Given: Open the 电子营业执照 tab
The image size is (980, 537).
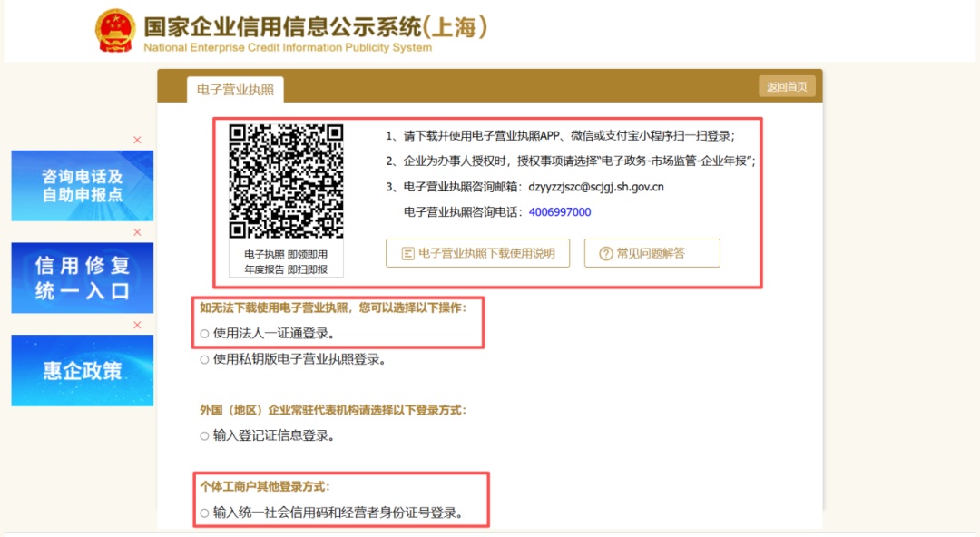Looking at the screenshot, I should pyautogui.click(x=236, y=90).
